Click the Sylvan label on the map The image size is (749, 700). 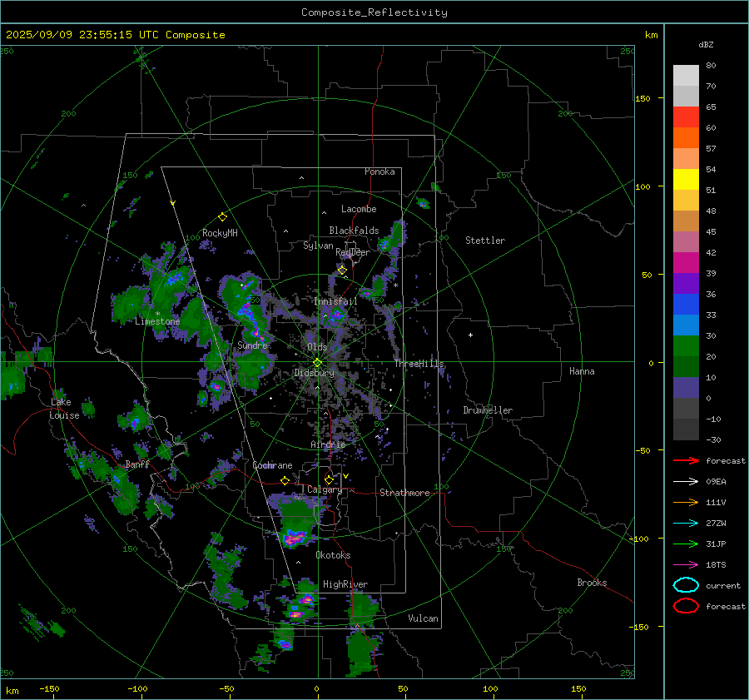318,246
